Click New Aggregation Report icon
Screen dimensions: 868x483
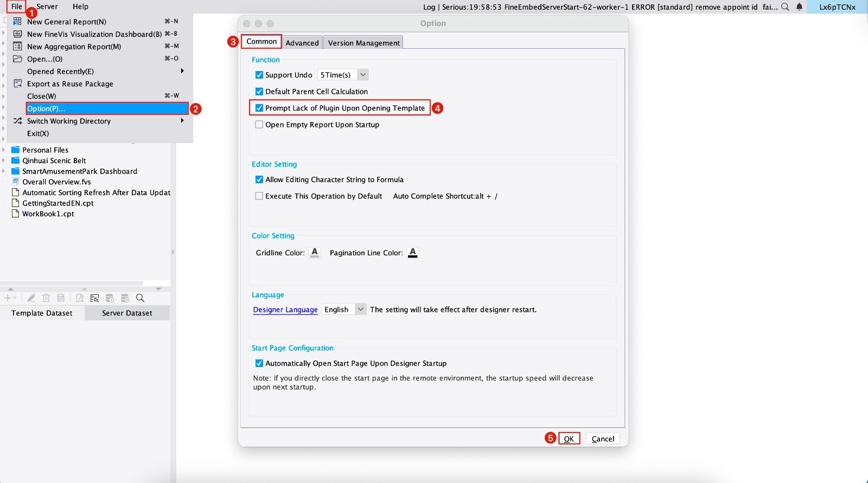[x=17, y=46]
